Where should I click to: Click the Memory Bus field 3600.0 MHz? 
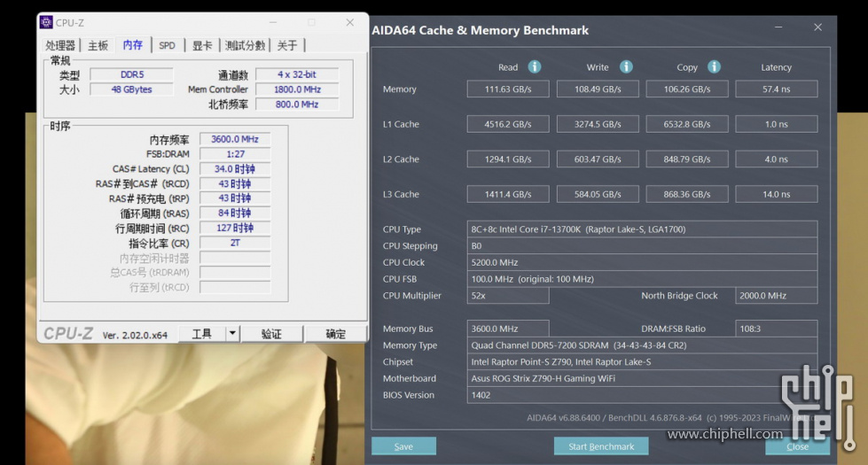(x=508, y=329)
